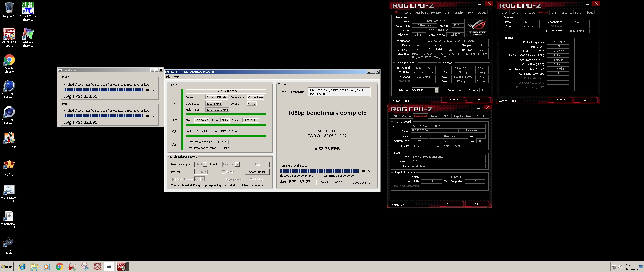
Task: Click Submit to HWBOT button
Action: click(x=331, y=182)
